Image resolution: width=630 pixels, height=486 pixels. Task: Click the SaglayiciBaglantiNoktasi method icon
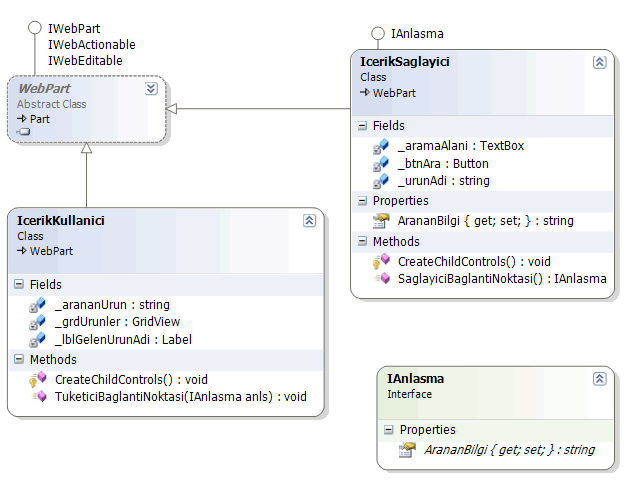[380, 279]
